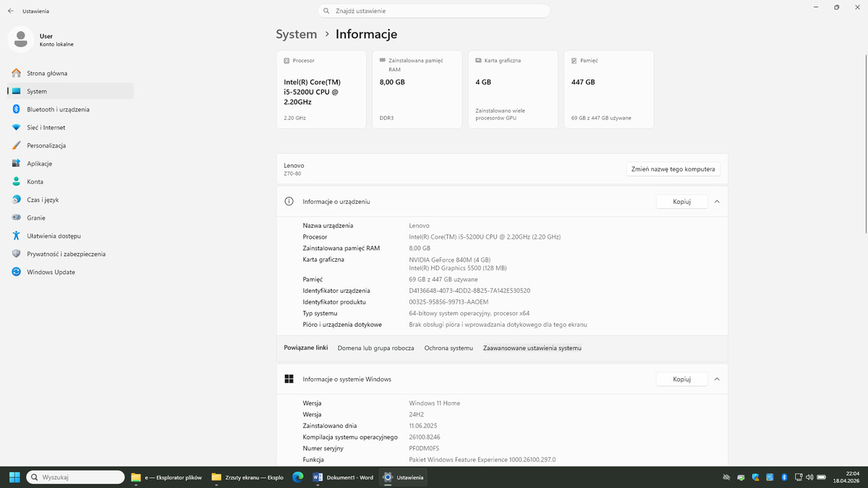Click the info icon beside Informacje o urządzeniu
The width and height of the screenshot is (868, 488).
click(289, 202)
